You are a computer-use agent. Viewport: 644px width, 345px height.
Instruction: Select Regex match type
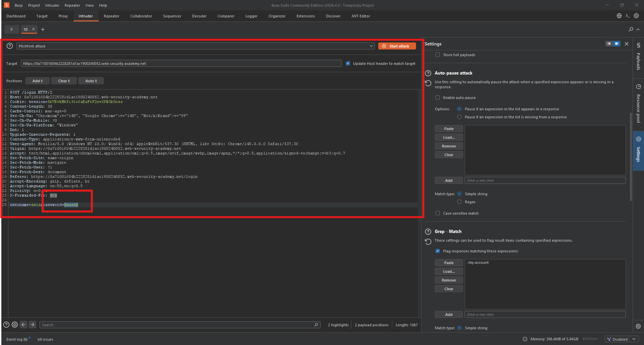pyautogui.click(x=460, y=202)
